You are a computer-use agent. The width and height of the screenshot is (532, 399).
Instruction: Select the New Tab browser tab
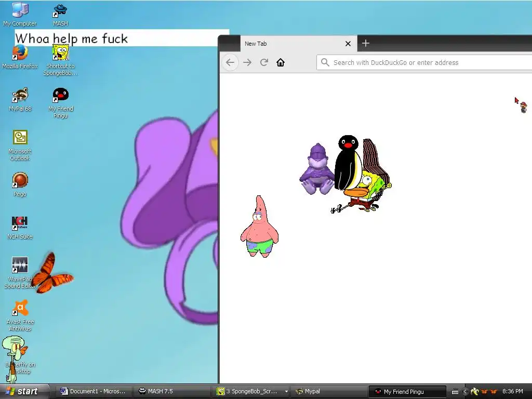[299, 44]
